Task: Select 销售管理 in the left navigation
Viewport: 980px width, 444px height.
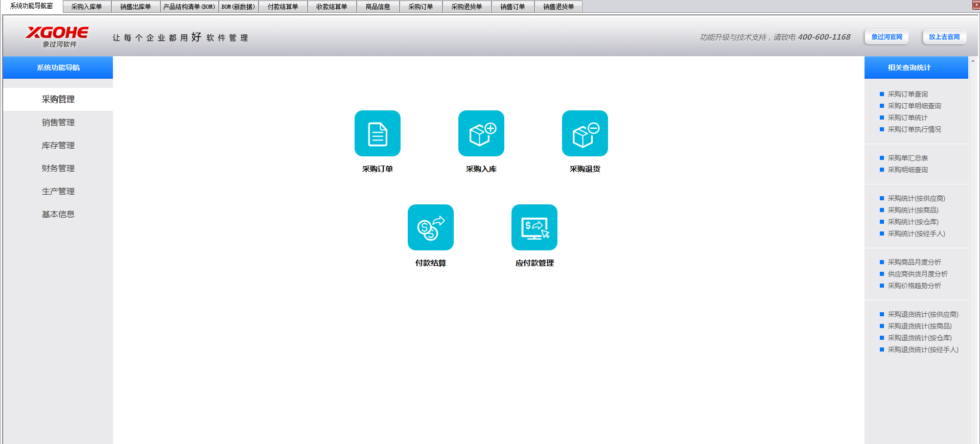Action: point(58,123)
